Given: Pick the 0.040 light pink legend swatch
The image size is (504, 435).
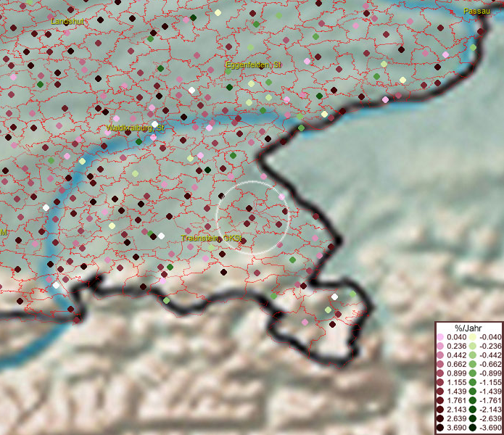Looking at the screenshot, I should click(441, 337).
